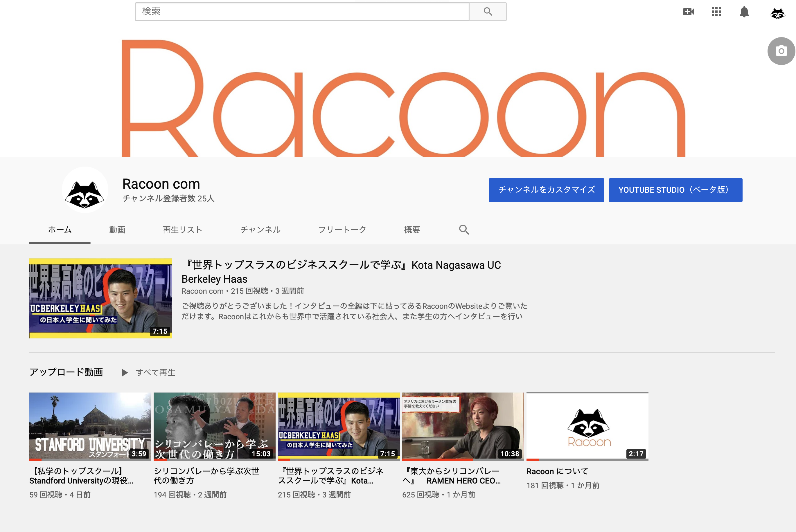The width and height of the screenshot is (796, 532).
Task: Open the Racoon について video thumbnail
Action: click(x=587, y=426)
